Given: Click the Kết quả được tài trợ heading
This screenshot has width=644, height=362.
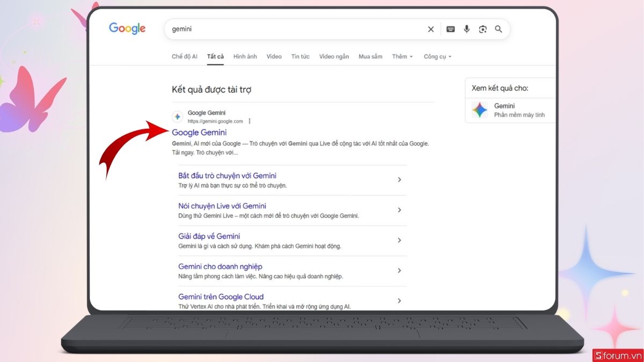Looking at the screenshot, I should (x=211, y=90).
